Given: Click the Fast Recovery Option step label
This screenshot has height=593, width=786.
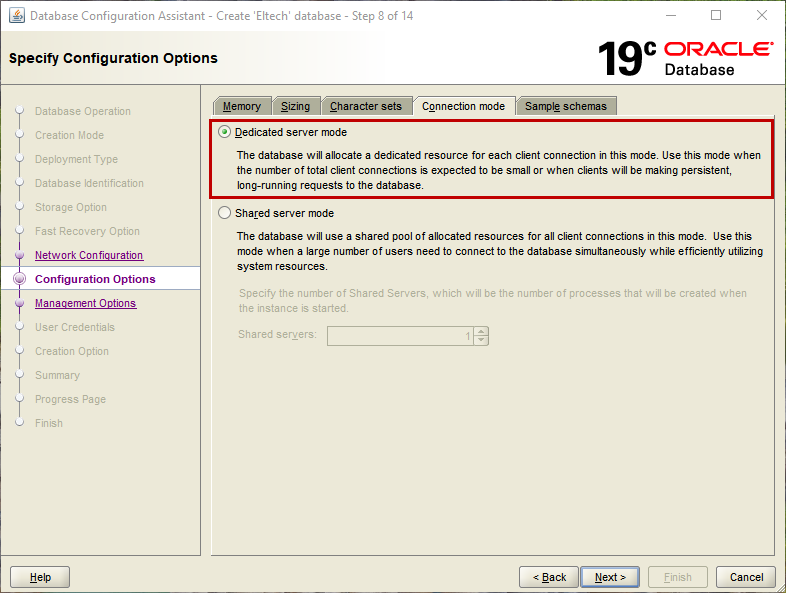Looking at the screenshot, I should [87, 232].
